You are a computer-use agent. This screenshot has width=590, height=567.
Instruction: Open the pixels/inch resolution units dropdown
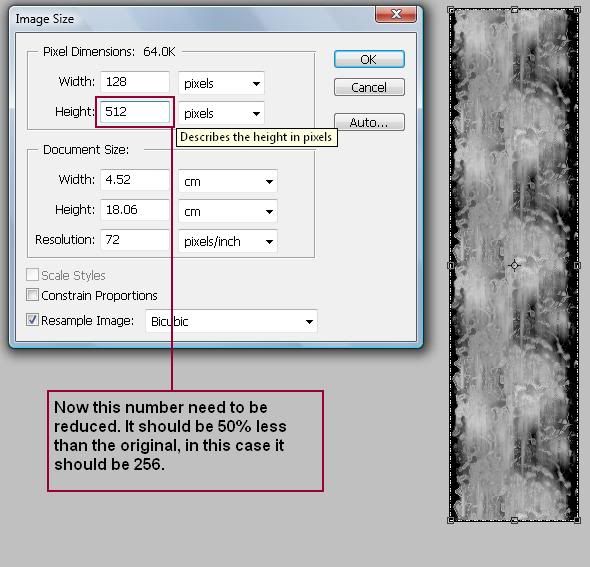(x=228, y=241)
